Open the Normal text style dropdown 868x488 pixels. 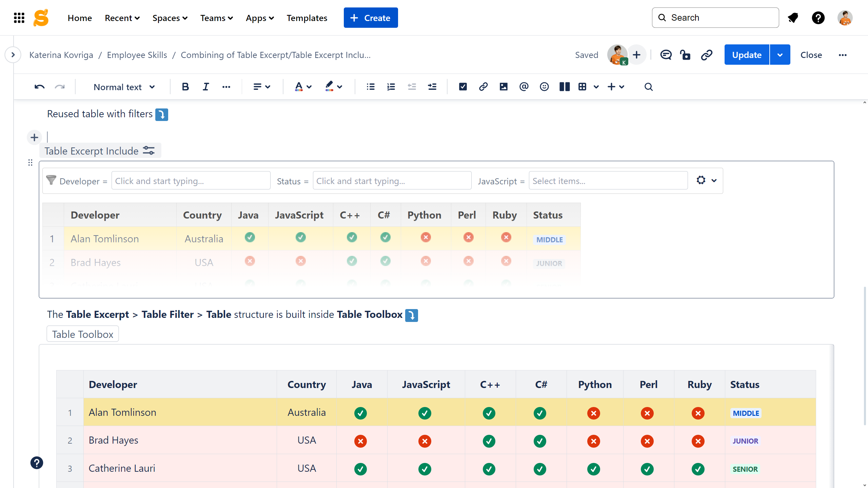pyautogui.click(x=124, y=87)
